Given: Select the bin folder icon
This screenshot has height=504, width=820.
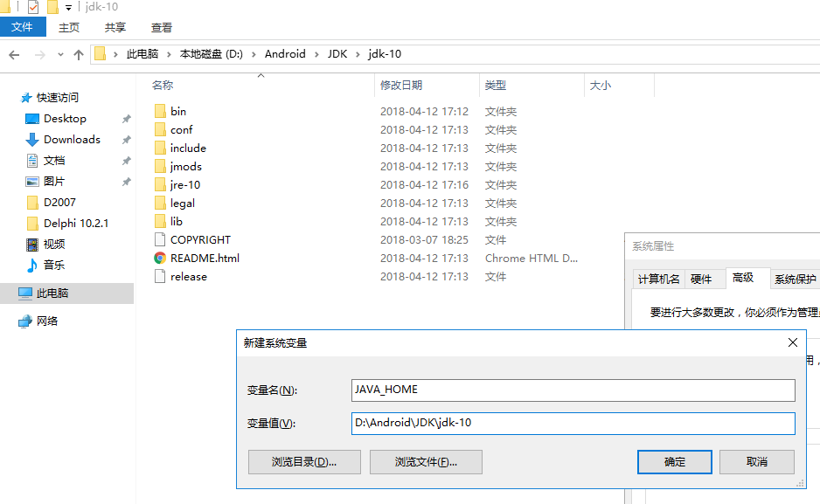Looking at the screenshot, I should 160,111.
